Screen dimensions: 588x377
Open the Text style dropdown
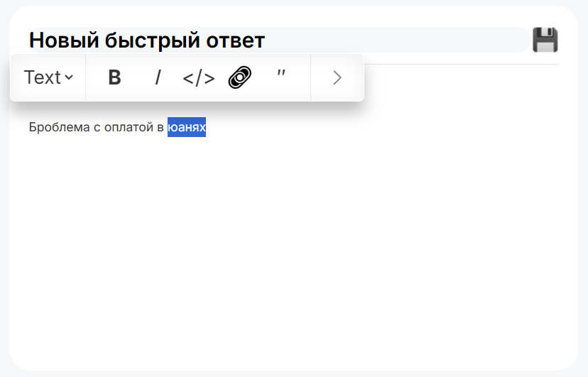(43, 77)
